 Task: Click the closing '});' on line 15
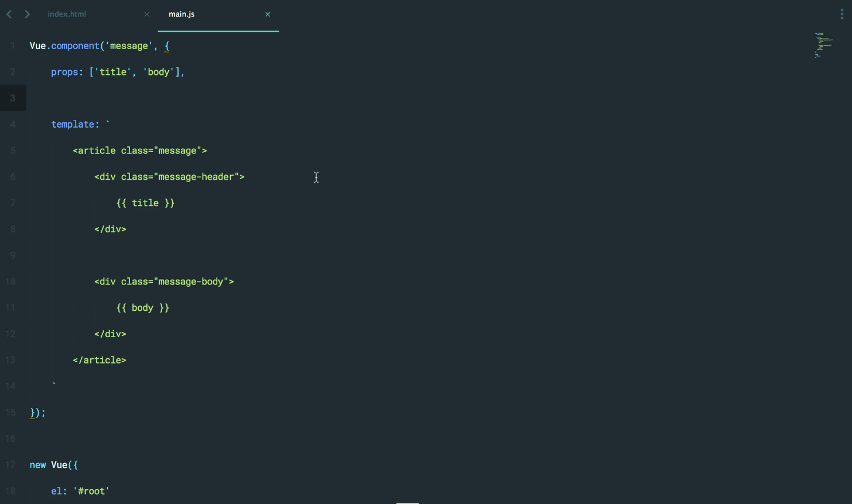(37, 413)
